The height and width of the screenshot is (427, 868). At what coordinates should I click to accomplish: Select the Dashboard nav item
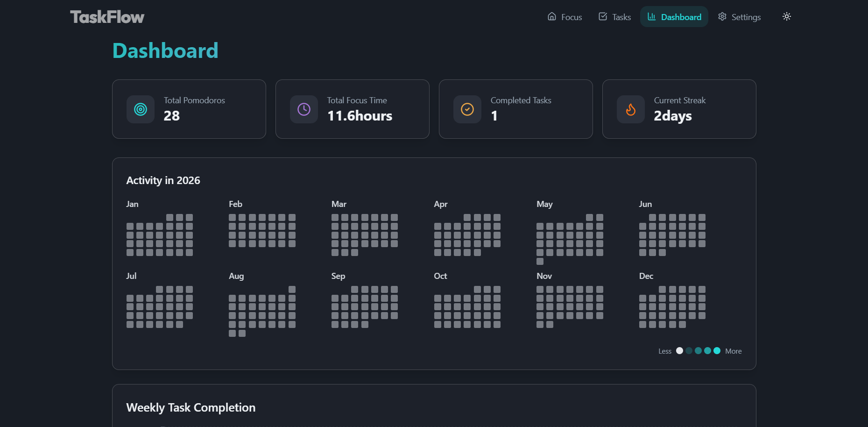pos(674,17)
